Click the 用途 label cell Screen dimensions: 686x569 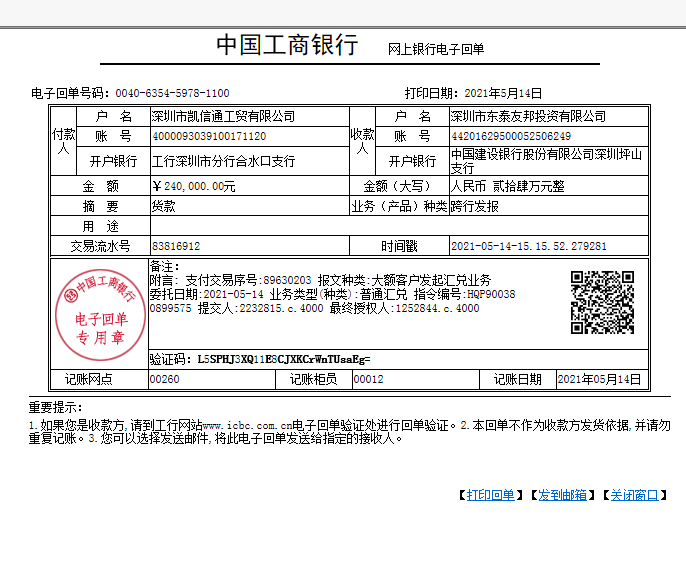(100, 226)
